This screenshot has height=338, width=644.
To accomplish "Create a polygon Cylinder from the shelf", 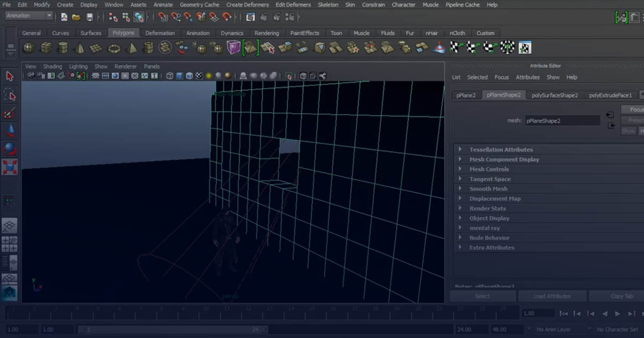I will click(63, 47).
